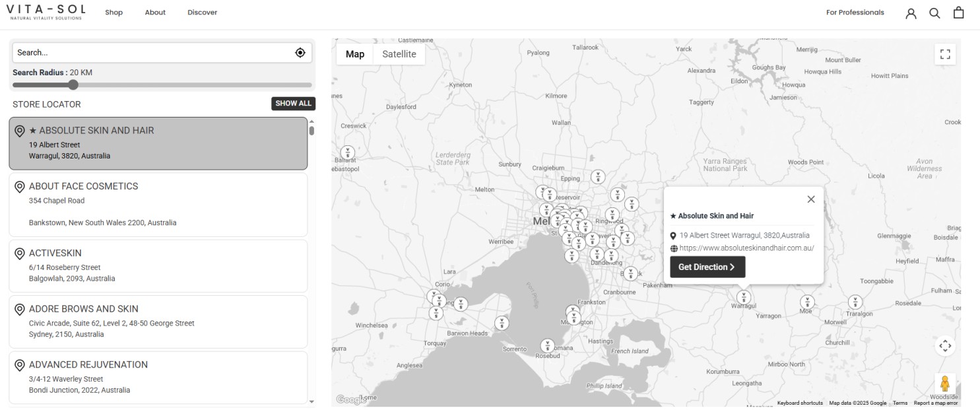The width and height of the screenshot is (980, 410).
Task: Click the location pin beside ABOUT FACE COSMETICS
Action: [x=19, y=186]
